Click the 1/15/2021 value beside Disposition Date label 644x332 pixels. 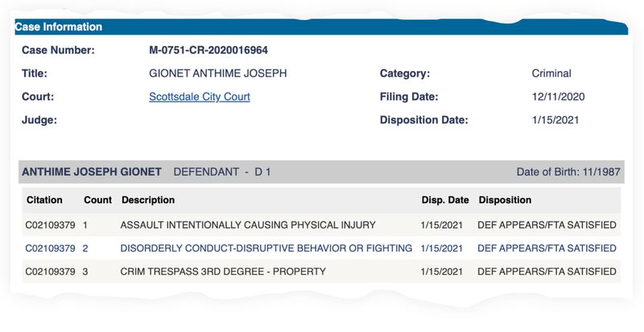coord(555,121)
